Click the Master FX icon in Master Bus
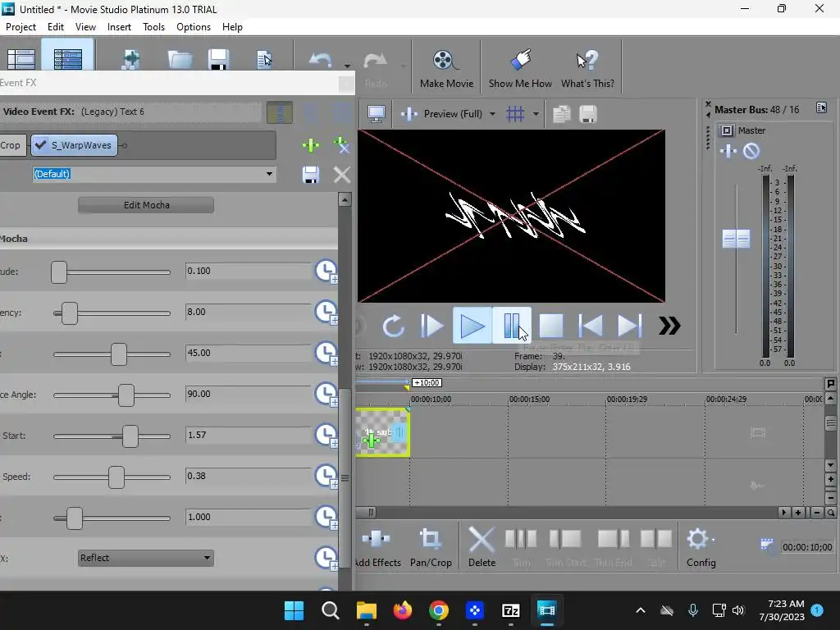The image size is (840, 630). (x=728, y=151)
